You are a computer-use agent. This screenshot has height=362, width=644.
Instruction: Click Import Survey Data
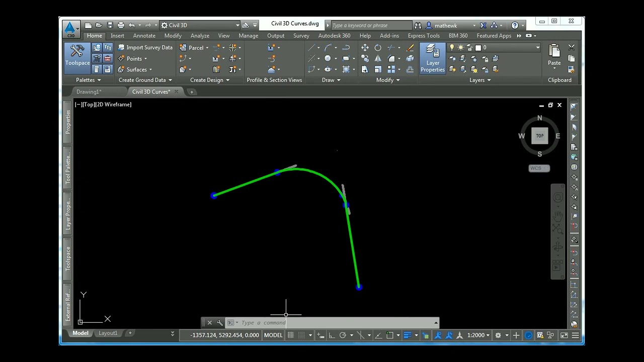pyautogui.click(x=145, y=47)
